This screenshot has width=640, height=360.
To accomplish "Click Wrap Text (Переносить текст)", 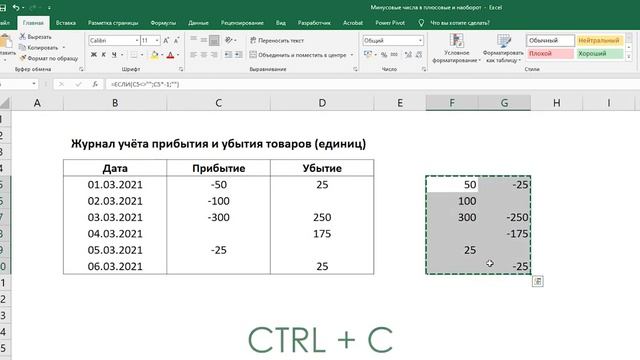I will 277,40.
